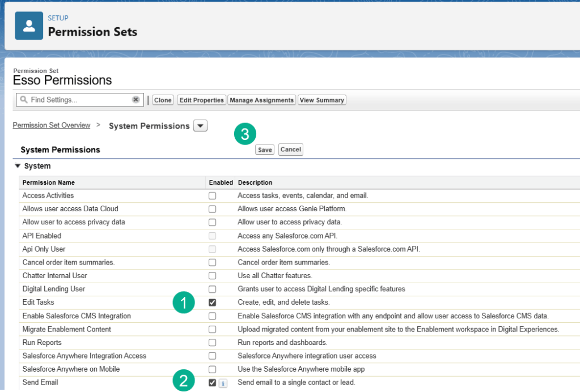580x392 pixels.
Task: Disable the Send Email checkbox
Action: tap(212, 383)
